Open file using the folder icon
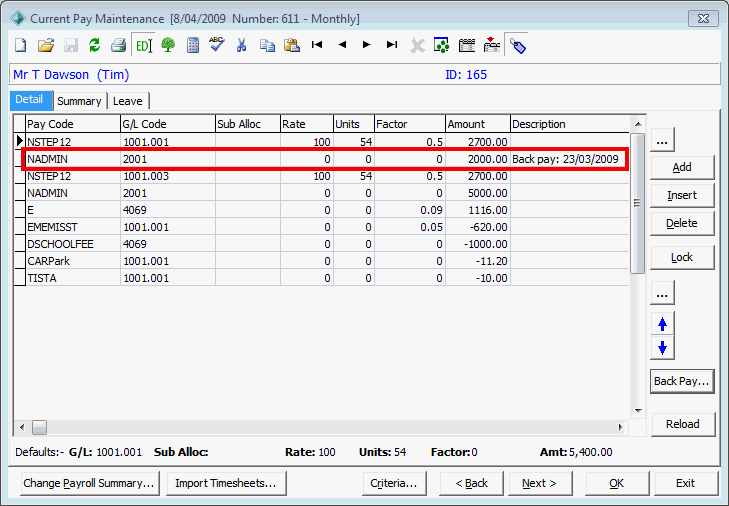The image size is (729, 506). (46, 46)
